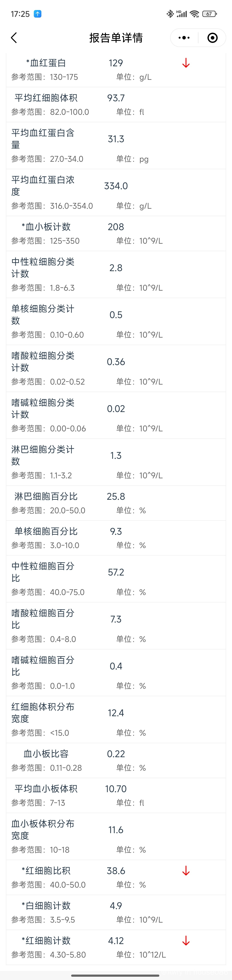Open the three-dots more menu
Screen dimensions: 232x980
[x=184, y=38]
